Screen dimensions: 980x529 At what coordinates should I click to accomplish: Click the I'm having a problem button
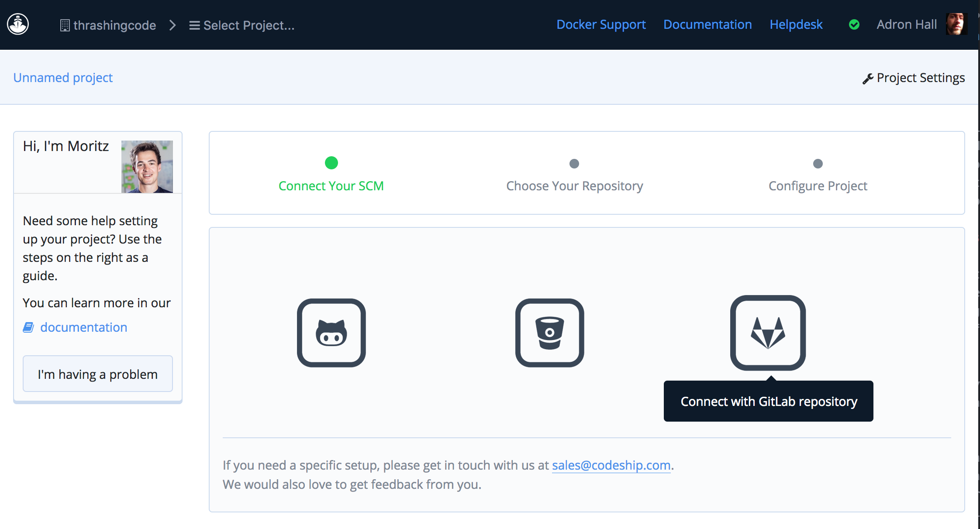click(98, 374)
